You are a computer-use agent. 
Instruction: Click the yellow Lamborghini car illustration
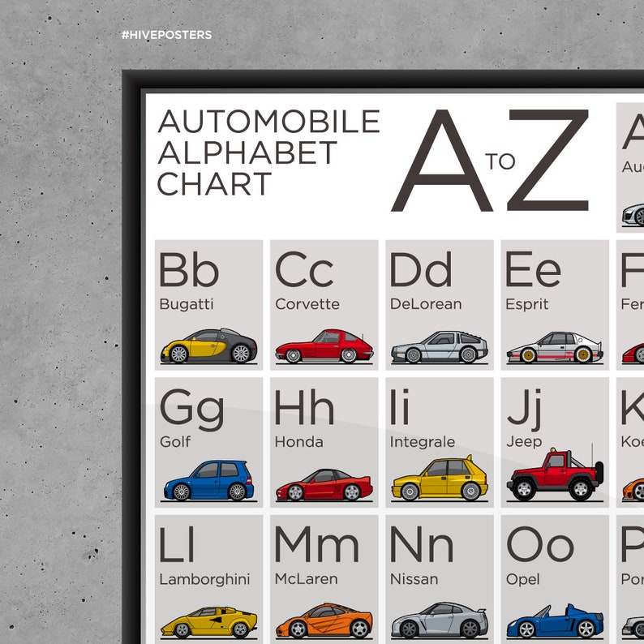point(208,622)
